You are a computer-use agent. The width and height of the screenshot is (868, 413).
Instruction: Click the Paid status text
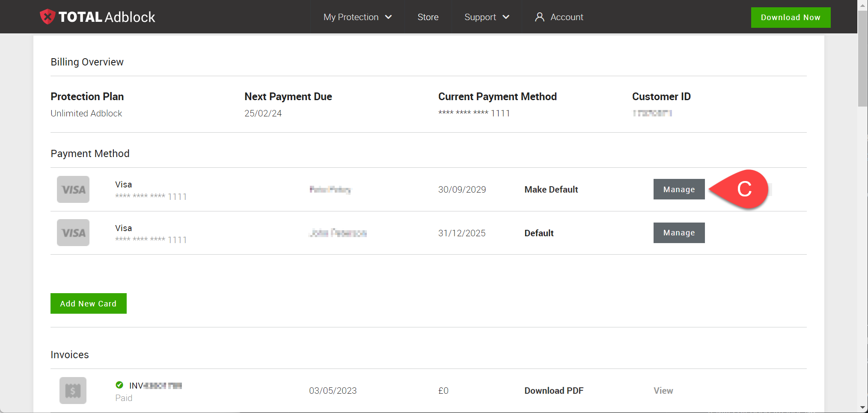(124, 398)
